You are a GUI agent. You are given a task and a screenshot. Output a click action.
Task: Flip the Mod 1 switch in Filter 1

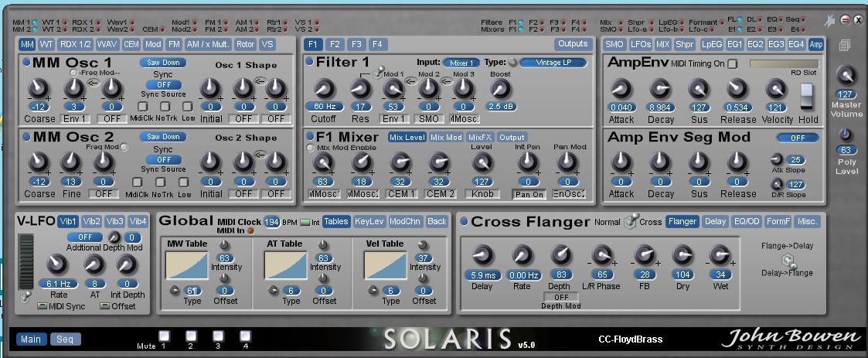[379, 73]
